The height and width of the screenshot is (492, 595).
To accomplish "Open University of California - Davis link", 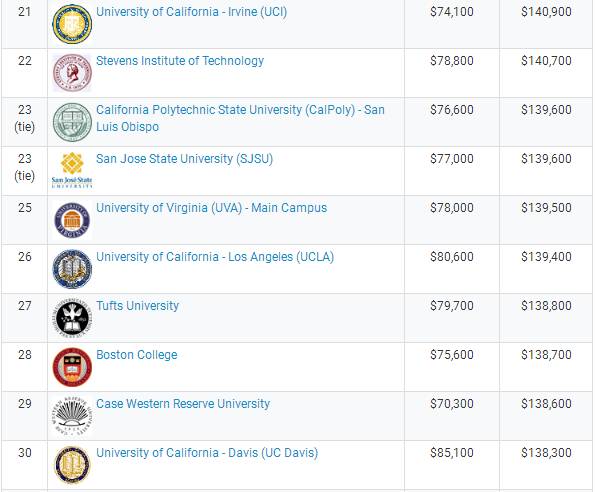I will pos(207,453).
